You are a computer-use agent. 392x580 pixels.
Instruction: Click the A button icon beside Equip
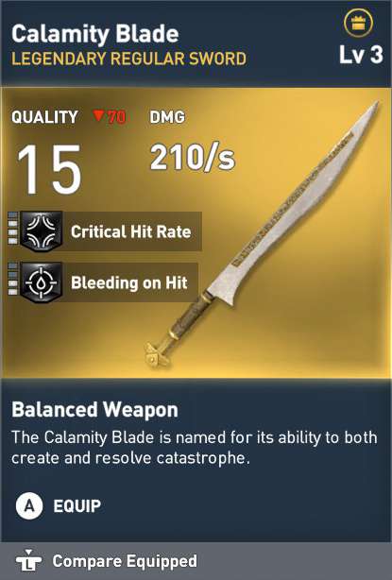29,505
